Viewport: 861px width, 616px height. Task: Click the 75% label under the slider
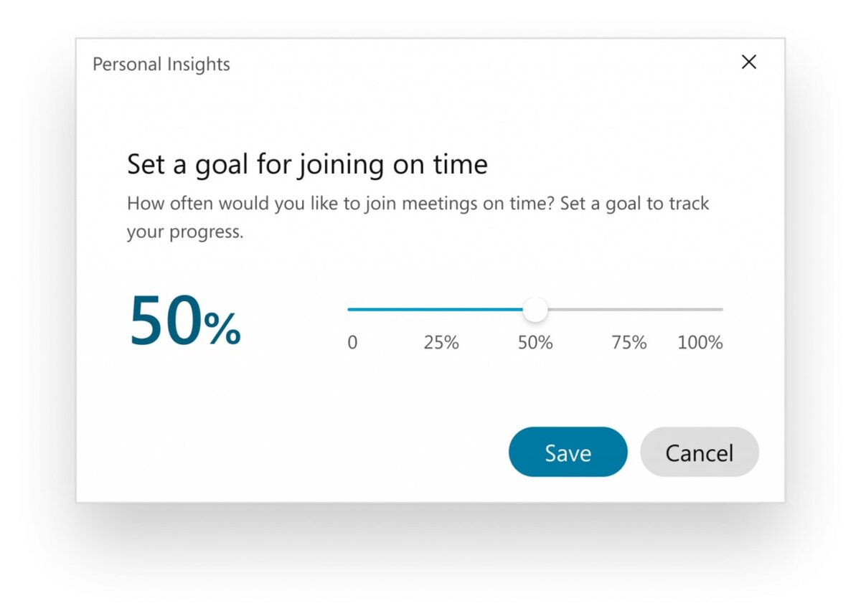coord(629,342)
